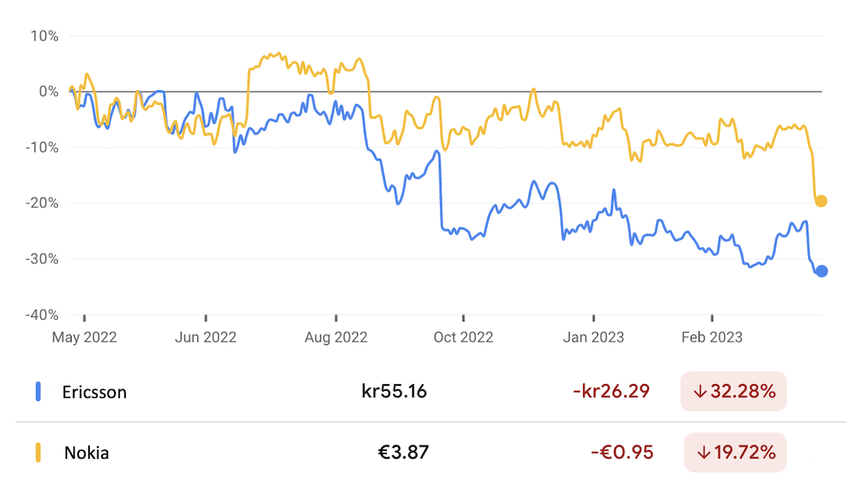This screenshot has width=868, height=487.
Task: Click the Oct 2022 axis label
Action: pyautogui.click(x=463, y=337)
